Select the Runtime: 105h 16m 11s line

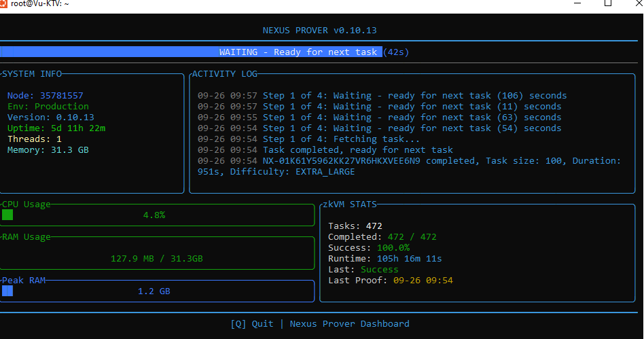tap(385, 259)
